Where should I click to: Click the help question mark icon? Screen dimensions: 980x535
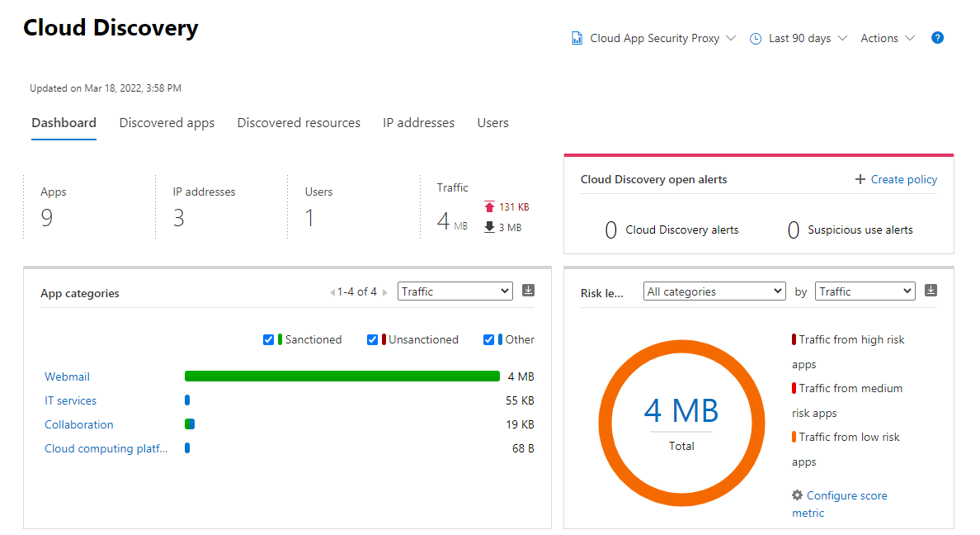coord(937,38)
